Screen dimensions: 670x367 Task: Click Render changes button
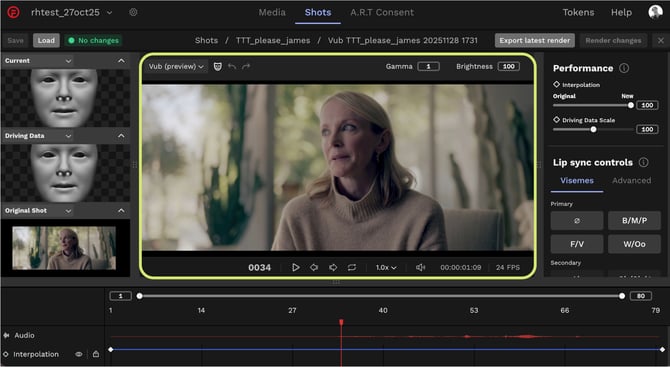[613, 41]
